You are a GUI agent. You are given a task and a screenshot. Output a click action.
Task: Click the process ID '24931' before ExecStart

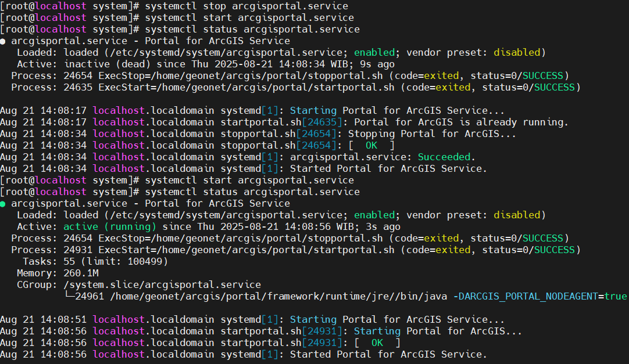[78, 250]
